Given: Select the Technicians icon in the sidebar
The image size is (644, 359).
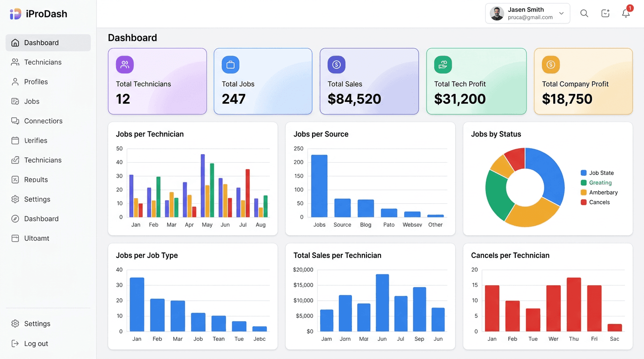Looking at the screenshot, I should click(15, 62).
